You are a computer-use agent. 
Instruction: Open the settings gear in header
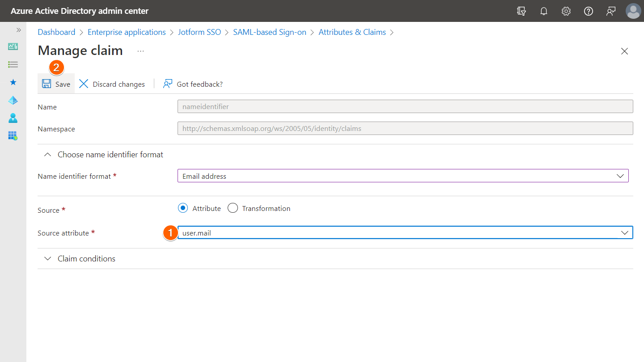(566, 11)
